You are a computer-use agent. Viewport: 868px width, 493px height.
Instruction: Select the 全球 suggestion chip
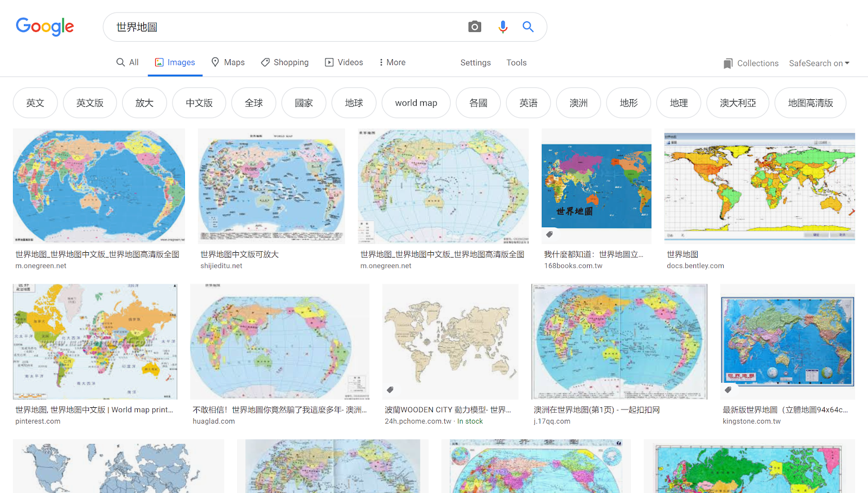(254, 103)
